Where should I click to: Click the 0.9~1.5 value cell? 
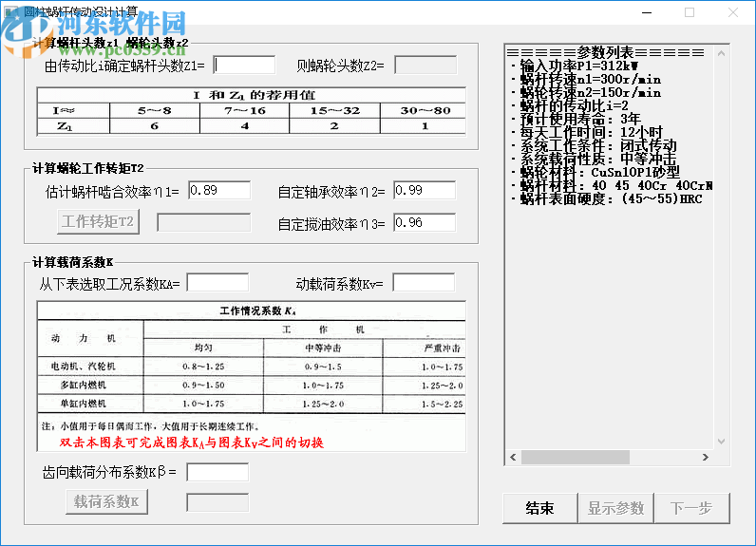[323, 367]
